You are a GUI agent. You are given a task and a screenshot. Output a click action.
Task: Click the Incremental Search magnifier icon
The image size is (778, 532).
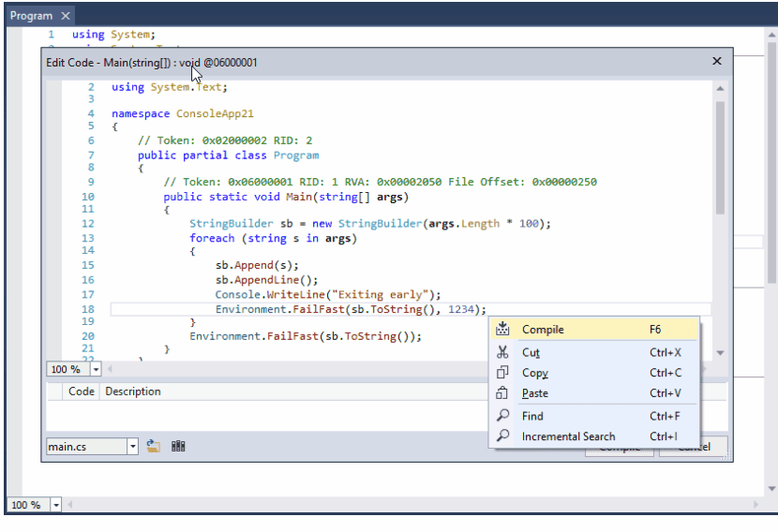pos(502,436)
